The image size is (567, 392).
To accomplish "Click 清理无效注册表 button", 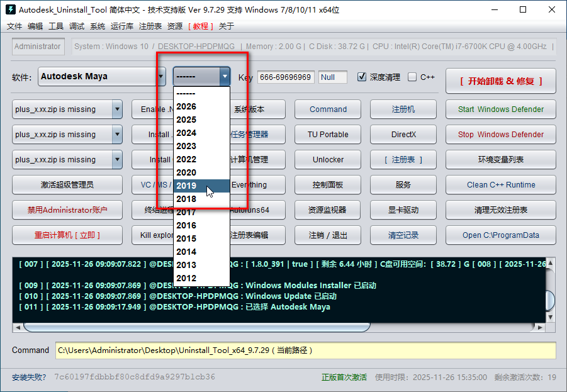I will (x=501, y=210).
